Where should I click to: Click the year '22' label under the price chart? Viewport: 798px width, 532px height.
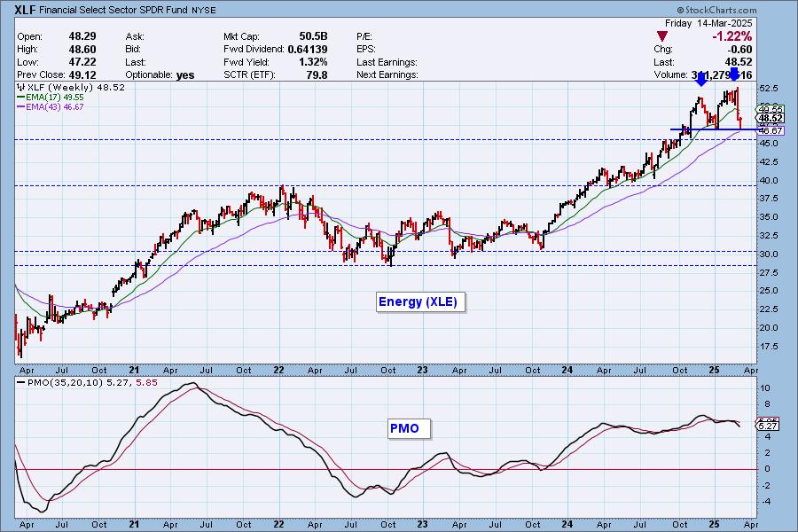click(278, 370)
